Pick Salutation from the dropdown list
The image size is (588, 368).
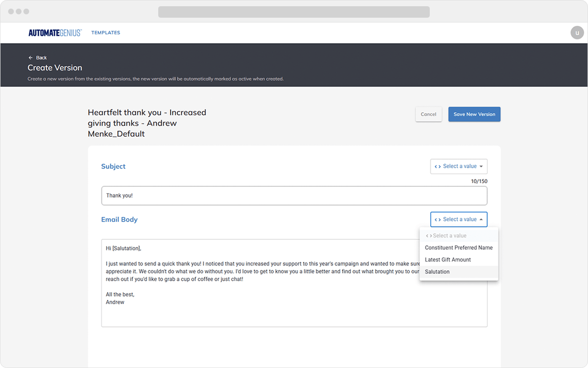coord(437,271)
